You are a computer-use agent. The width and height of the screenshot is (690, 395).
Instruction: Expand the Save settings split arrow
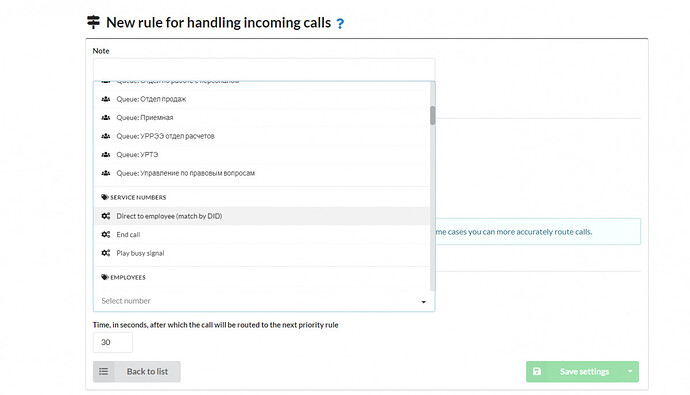tap(630, 372)
